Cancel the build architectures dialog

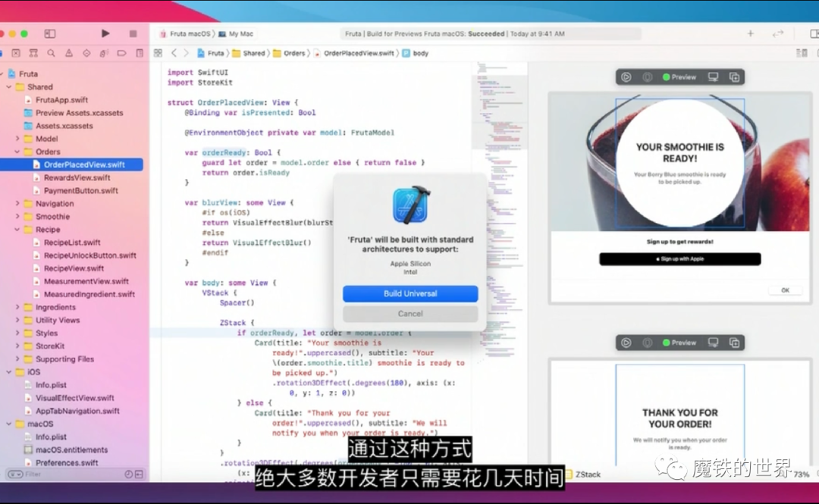[x=410, y=314]
